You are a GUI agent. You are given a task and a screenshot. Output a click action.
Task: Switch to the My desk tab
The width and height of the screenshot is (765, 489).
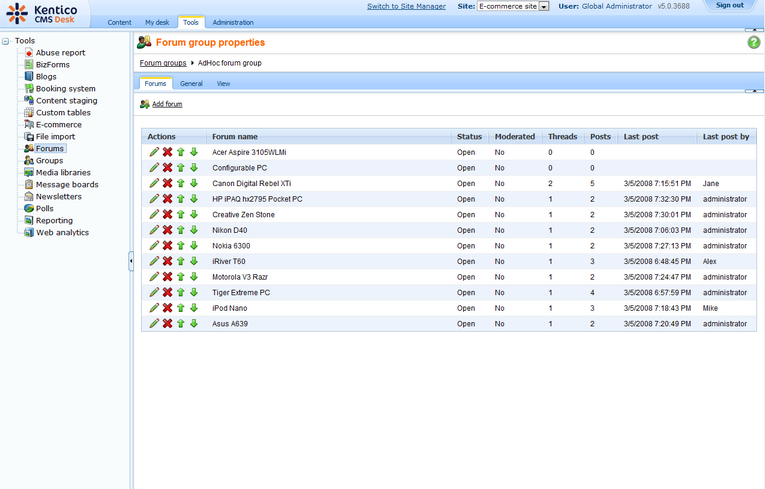click(157, 22)
